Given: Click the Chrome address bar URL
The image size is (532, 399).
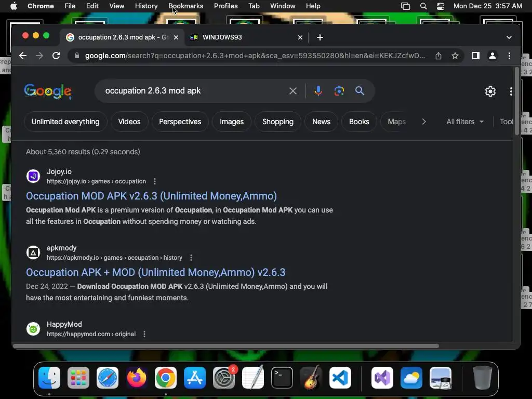Looking at the screenshot, I should [255, 56].
